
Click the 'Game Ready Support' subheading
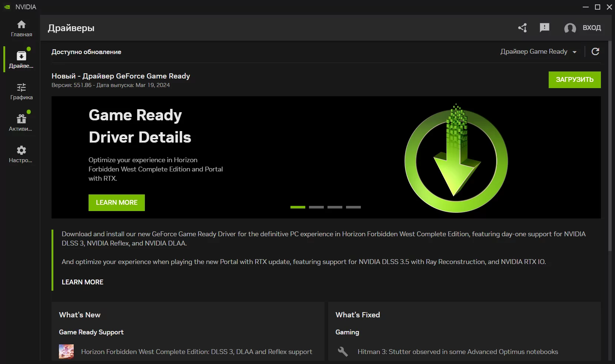[91, 332]
